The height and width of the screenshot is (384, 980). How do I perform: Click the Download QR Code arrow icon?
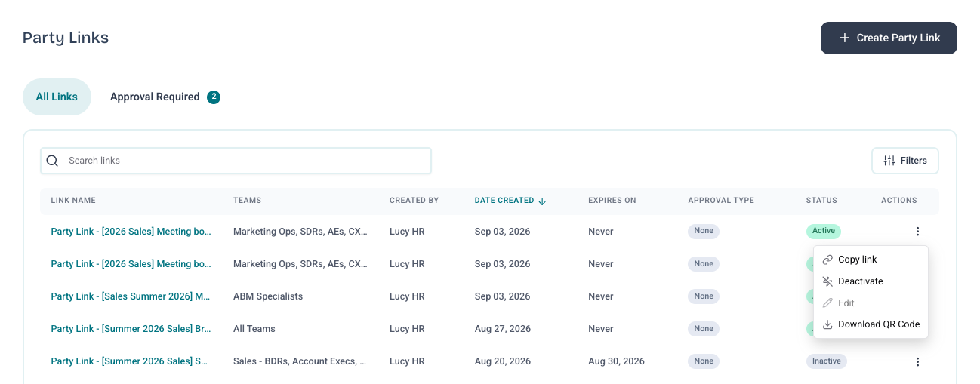pyautogui.click(x=827, y=324)
